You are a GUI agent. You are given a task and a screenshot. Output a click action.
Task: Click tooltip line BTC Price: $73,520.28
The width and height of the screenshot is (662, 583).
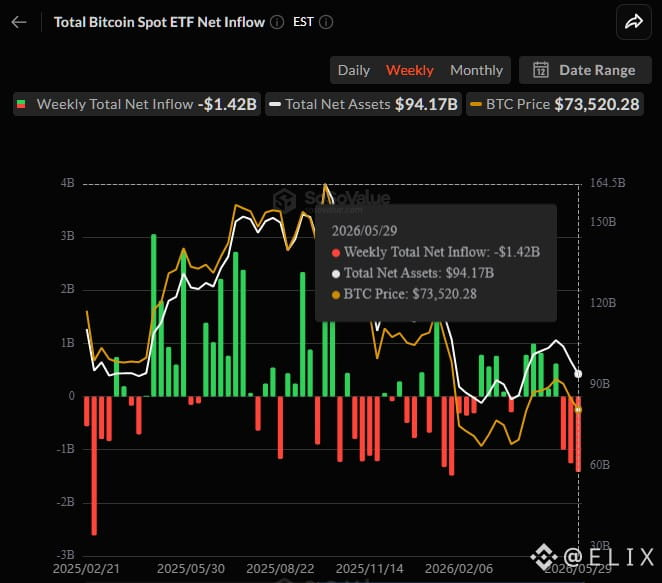(x=404, y=294)
